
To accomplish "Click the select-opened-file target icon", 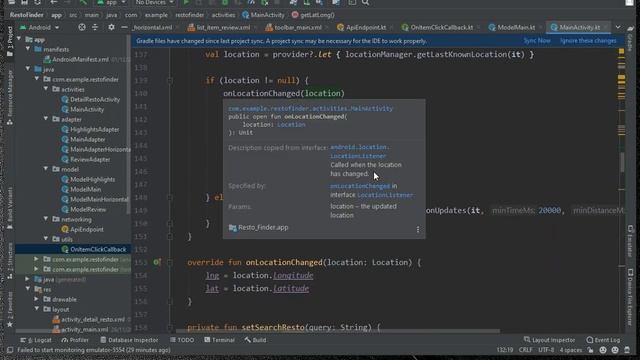I will pyautogui.click(x=82, y=27).
